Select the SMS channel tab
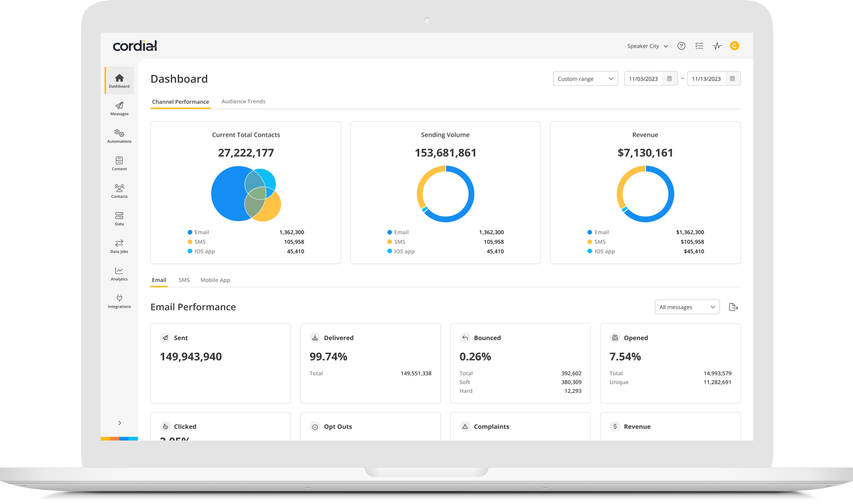This screenshot has width=853, height=504. click(184, 280)
